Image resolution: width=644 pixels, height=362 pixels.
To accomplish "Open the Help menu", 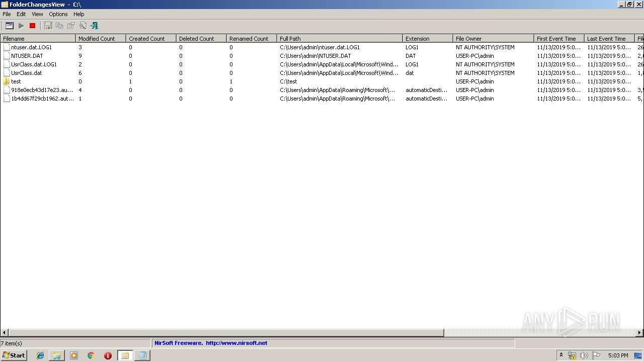I will (79, 14).
